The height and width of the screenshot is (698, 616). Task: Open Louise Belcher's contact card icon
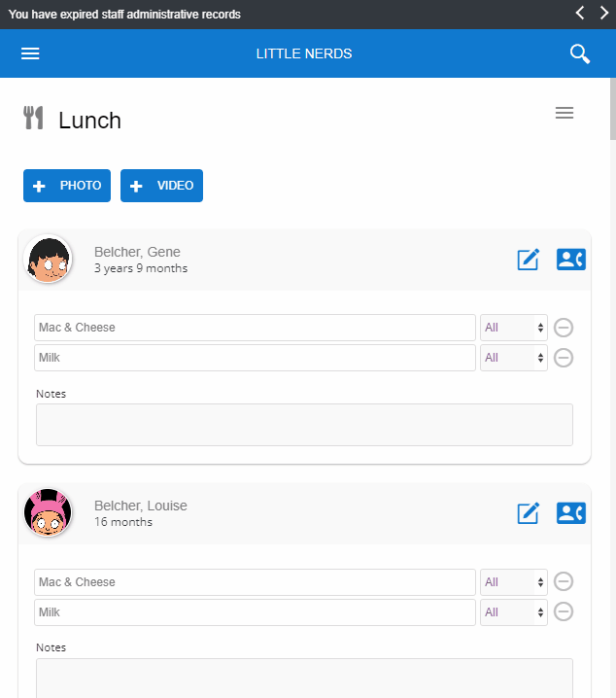coord(570,513)
